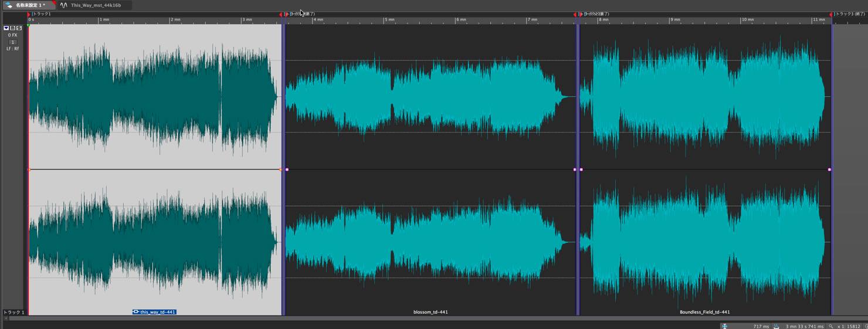Click the 5 mn mark on time ruler
This screenshot has width=868, height=329.
(x=389, y=19)
